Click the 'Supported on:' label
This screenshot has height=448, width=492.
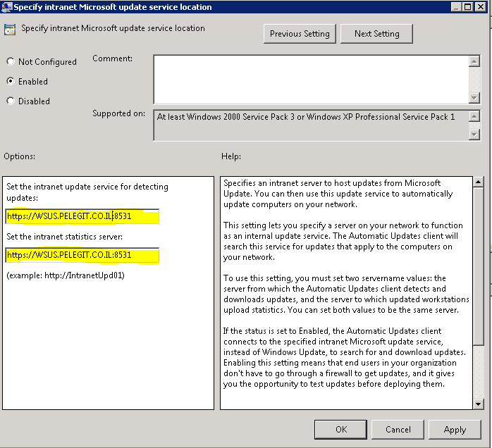[119, 113]
